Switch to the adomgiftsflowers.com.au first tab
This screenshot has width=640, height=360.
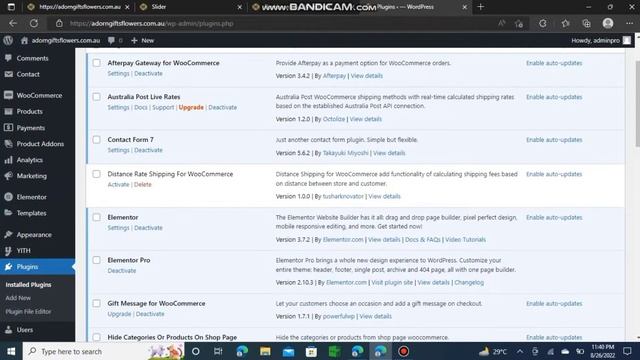coord(78,7)
